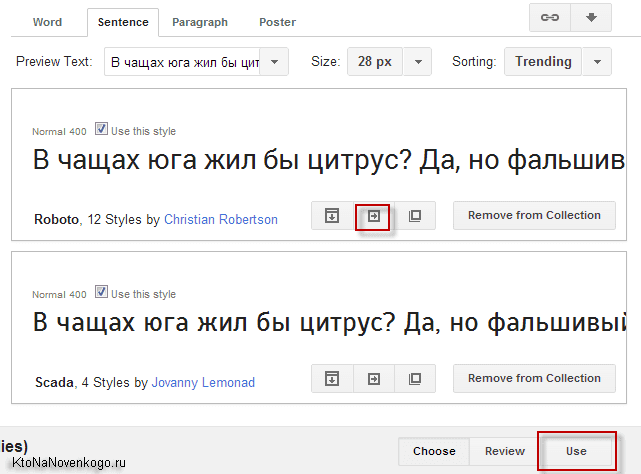Switch to the Poster tab

(277, 22)
